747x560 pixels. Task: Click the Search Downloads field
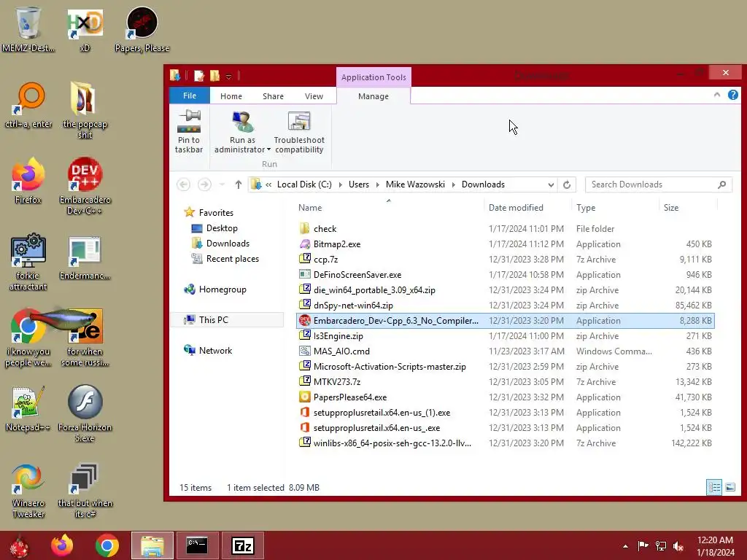point(659,184)
